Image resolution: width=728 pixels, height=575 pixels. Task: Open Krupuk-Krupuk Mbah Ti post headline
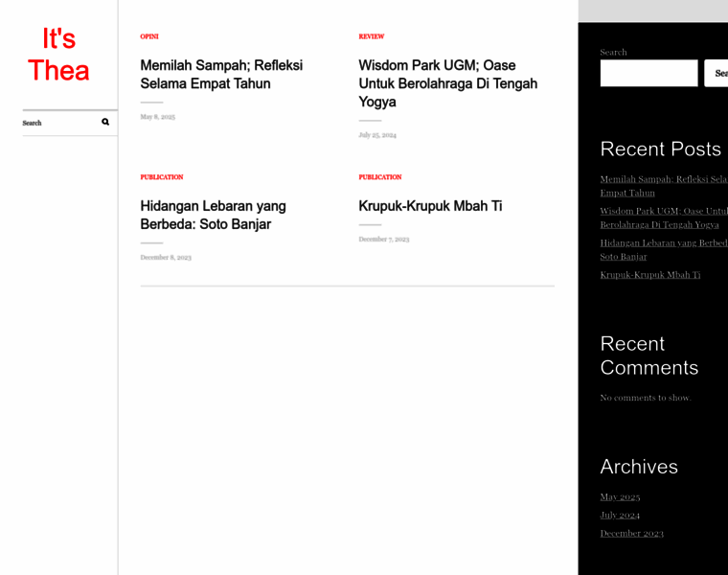(x=430, y=206)
